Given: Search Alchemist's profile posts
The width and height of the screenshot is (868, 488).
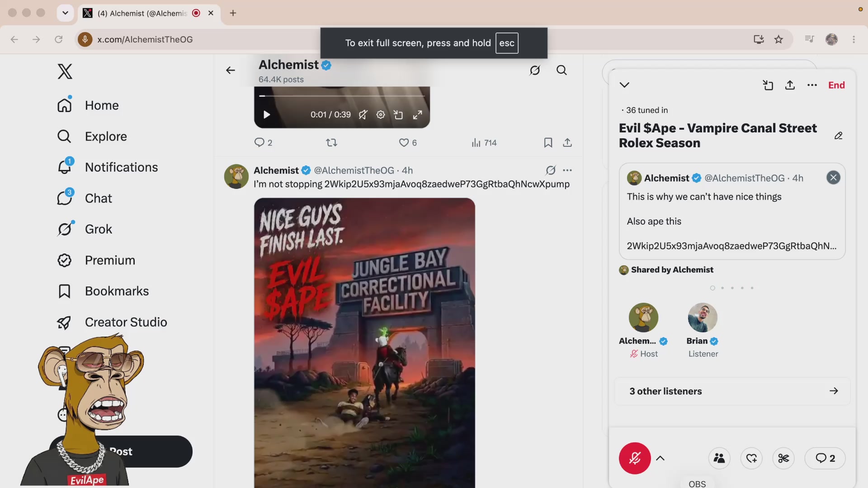Looking at the screenshot, I should tap(561, 70).
